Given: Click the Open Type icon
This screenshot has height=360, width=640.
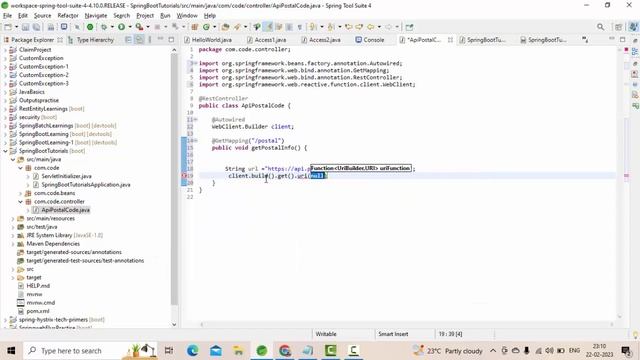Looking at the screenshot, I should (x=225, y=27).
